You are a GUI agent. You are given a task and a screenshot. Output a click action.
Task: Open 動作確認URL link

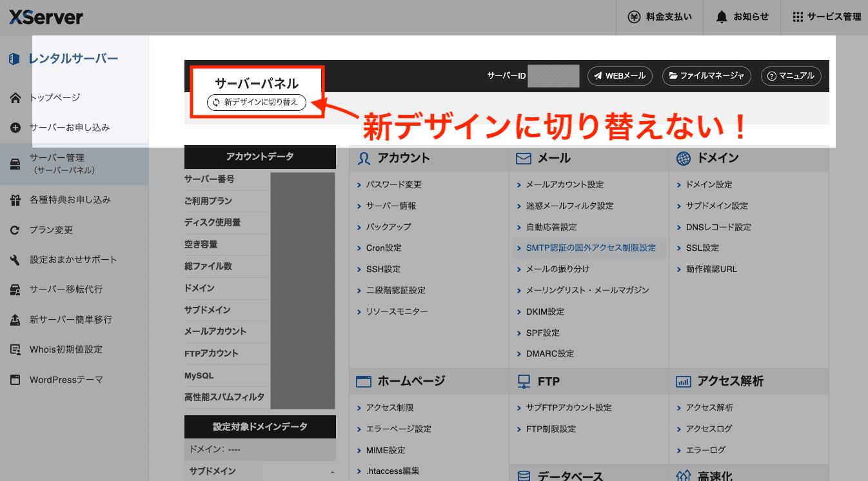coord(711,269)
